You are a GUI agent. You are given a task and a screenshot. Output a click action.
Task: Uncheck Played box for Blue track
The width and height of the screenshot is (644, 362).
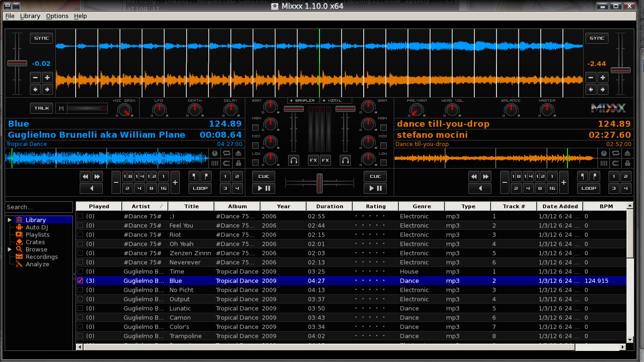click(80, 280)
